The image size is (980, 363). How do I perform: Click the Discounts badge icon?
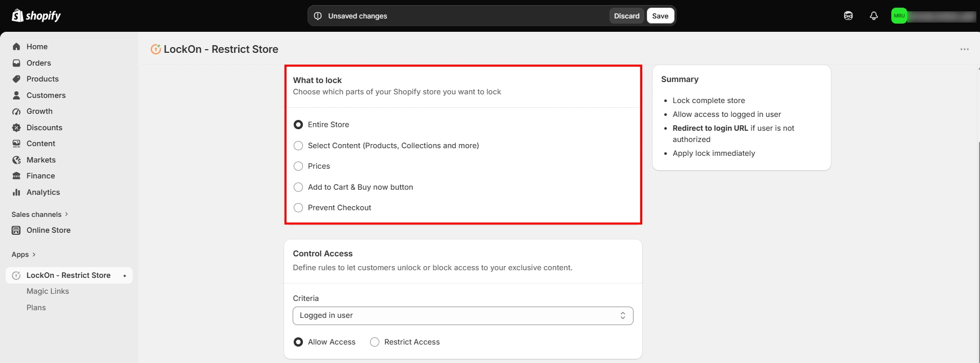pos(16,128)
